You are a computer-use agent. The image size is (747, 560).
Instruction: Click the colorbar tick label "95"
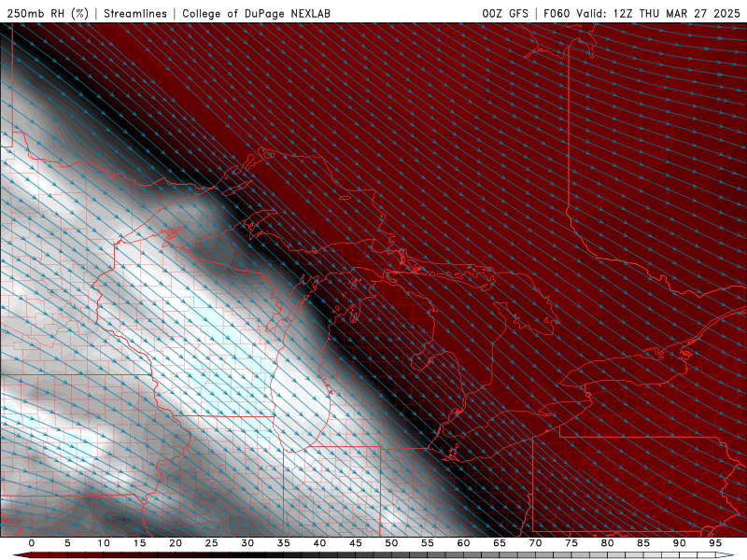pos(715,543)
